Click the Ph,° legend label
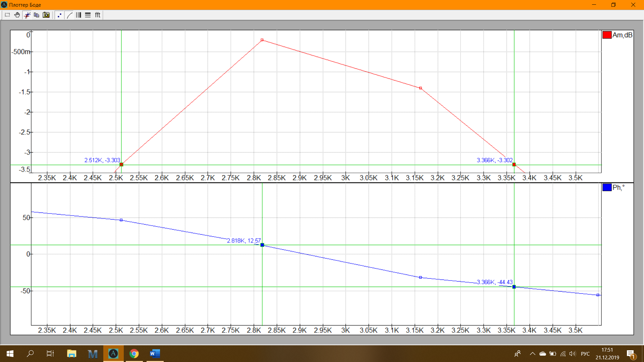The height and width of the screenshot is (362, 644). tap(619, 188)
